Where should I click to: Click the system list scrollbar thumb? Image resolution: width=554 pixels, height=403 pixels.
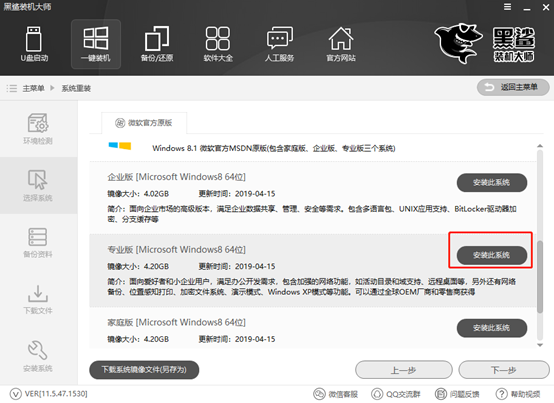point(540,277)
